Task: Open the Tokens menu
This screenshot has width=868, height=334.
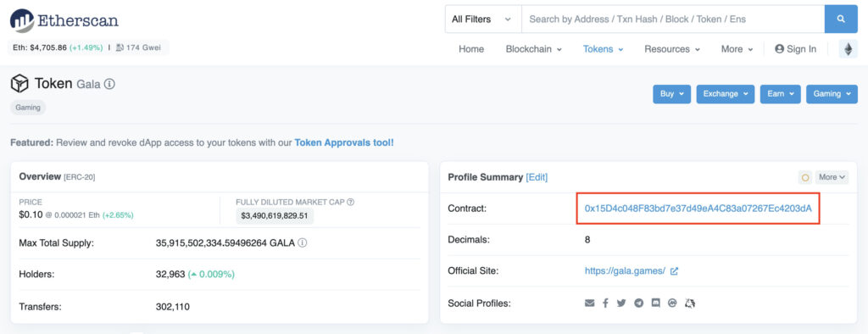Action: click(603, 49)
